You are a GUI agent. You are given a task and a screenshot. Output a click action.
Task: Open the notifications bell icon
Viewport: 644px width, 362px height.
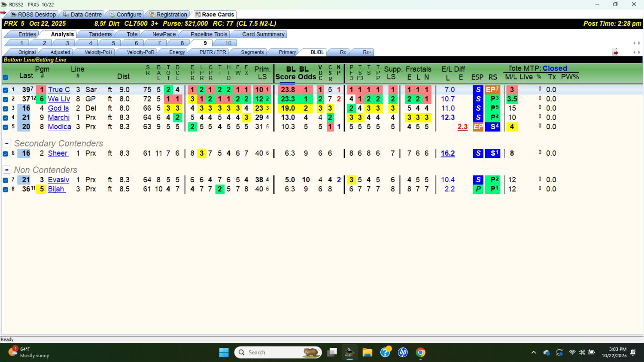633,353
